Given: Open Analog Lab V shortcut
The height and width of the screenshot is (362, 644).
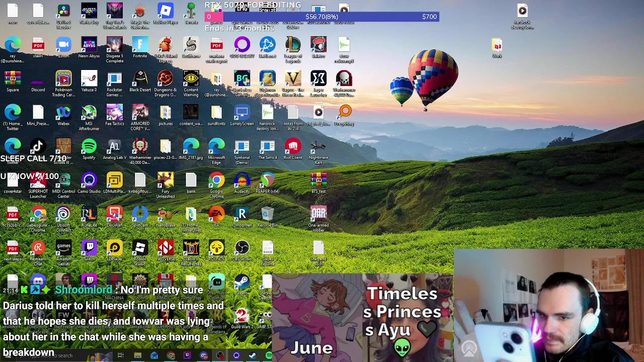Looking at the screenshot, I should pyautogui.click(x=115, y=147).
